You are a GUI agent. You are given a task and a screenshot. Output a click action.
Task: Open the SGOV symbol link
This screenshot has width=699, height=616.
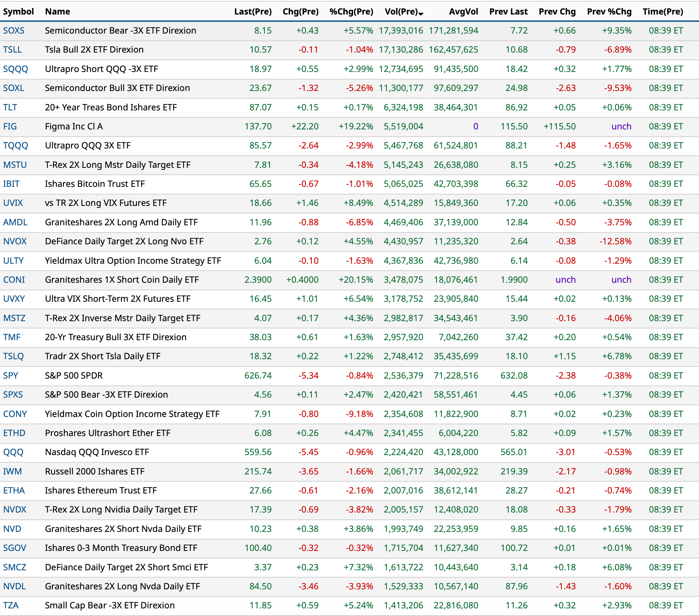tap(15, 548)
